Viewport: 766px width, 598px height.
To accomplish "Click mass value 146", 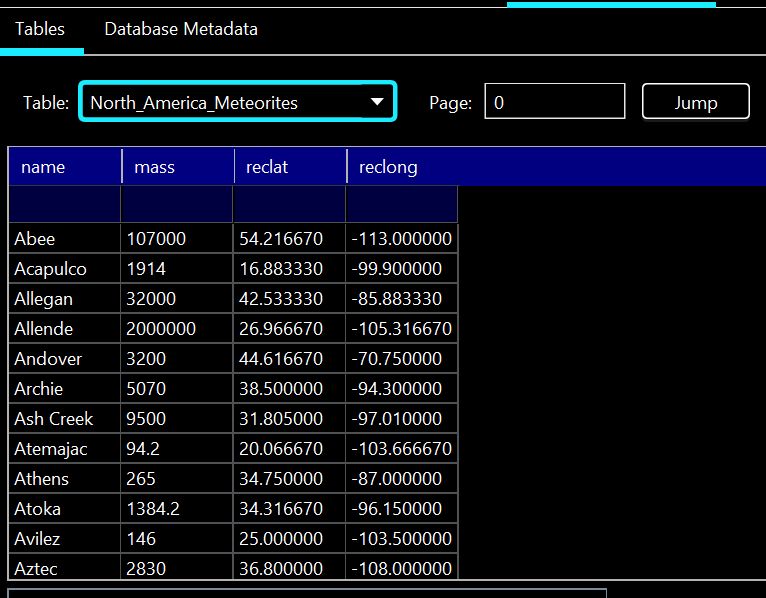I will pyautogui.click(x=177, y=538).
